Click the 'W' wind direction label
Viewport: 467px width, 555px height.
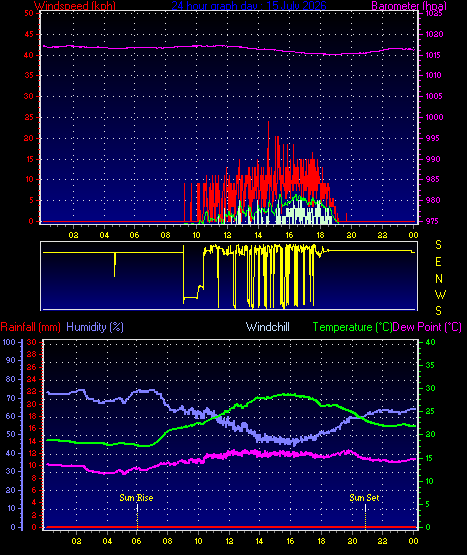coord(440,294)
